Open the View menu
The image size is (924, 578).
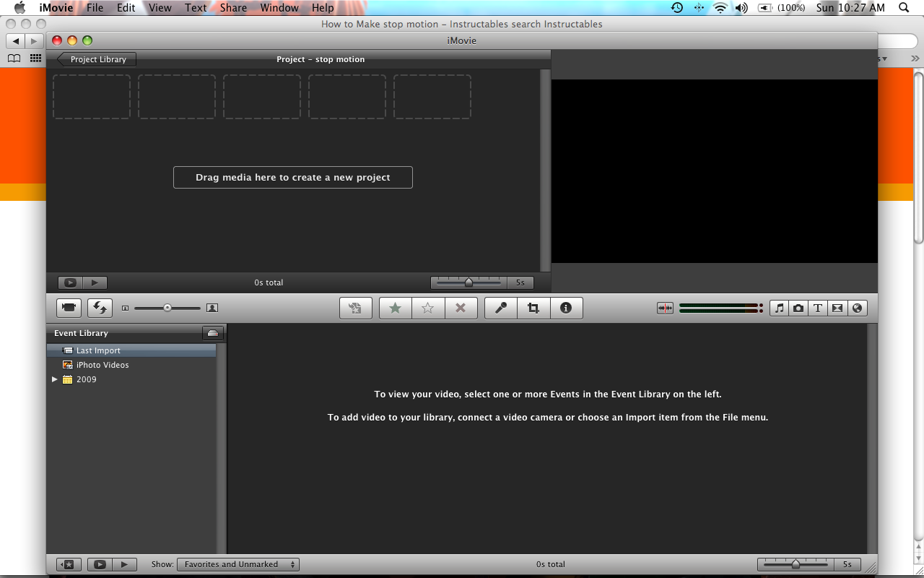click(x=160, y=8)
